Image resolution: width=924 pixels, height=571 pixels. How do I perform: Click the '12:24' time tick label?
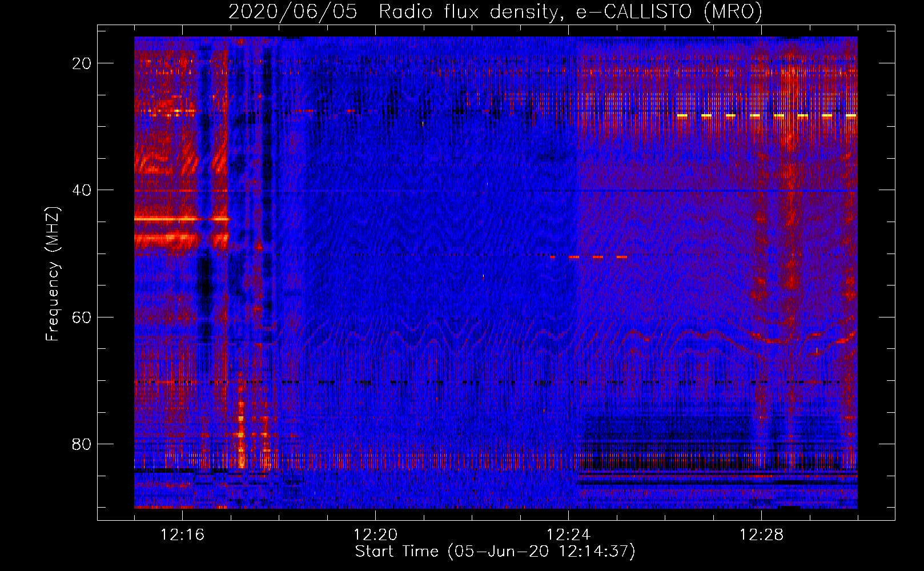coord(569,535)
